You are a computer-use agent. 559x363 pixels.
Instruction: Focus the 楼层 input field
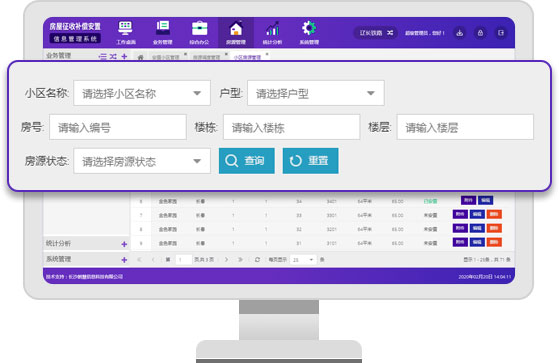[x=465, y=127]
